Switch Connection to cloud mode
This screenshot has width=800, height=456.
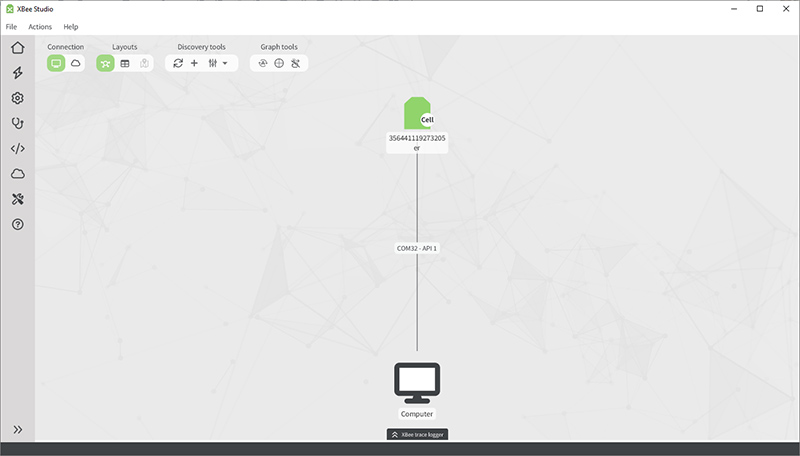(x=75, y=63)
